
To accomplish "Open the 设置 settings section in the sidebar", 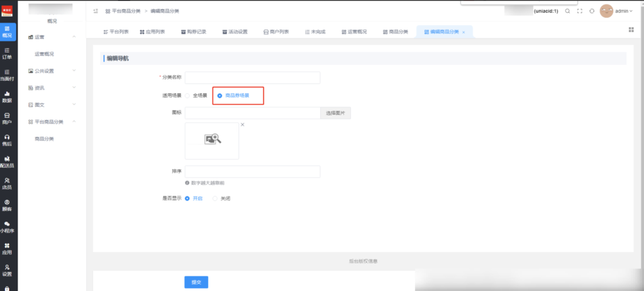I will 8,270.
